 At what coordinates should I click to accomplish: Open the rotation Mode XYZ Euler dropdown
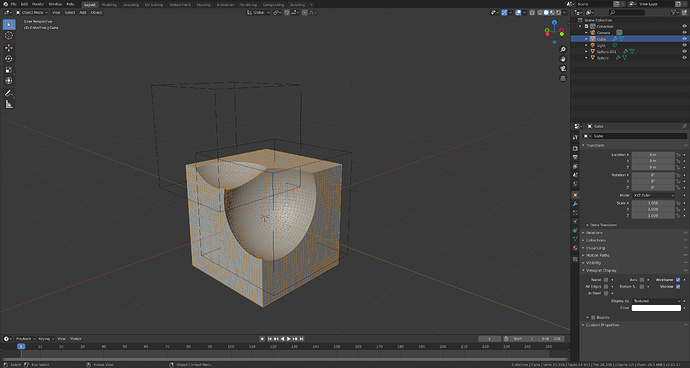(x=653, y=195)
